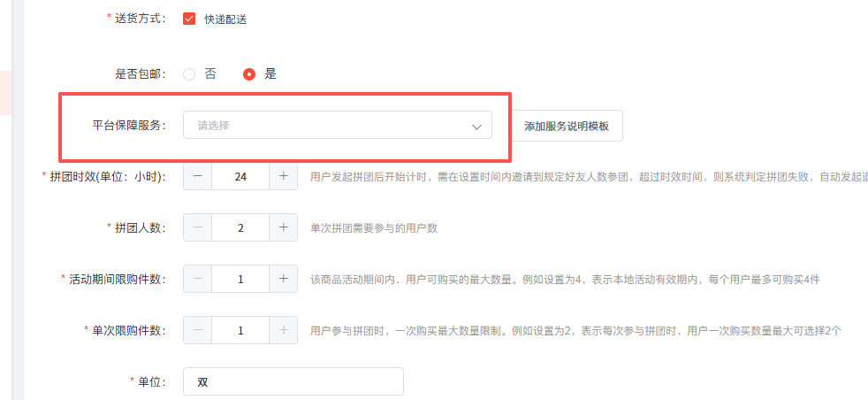Select 否 radio for 是否包邮
Image resolution: width=868 pixels, height=400 pixels.
[x=189, y=74]
